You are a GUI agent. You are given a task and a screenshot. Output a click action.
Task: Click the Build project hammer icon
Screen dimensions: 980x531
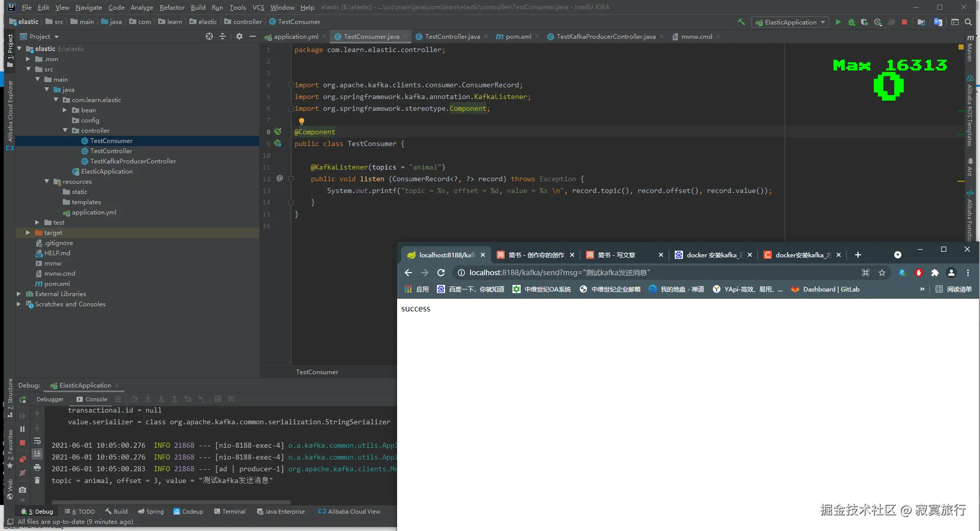coord(741,22)
